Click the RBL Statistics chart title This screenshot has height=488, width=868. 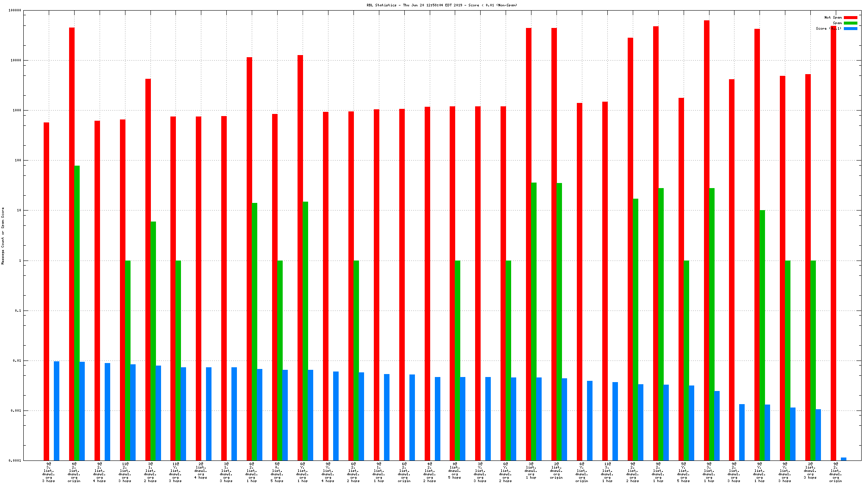[x=442, y=5]
